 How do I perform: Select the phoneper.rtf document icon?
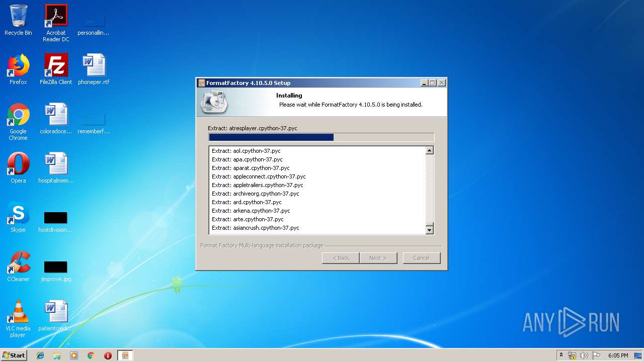coord(94,69)
